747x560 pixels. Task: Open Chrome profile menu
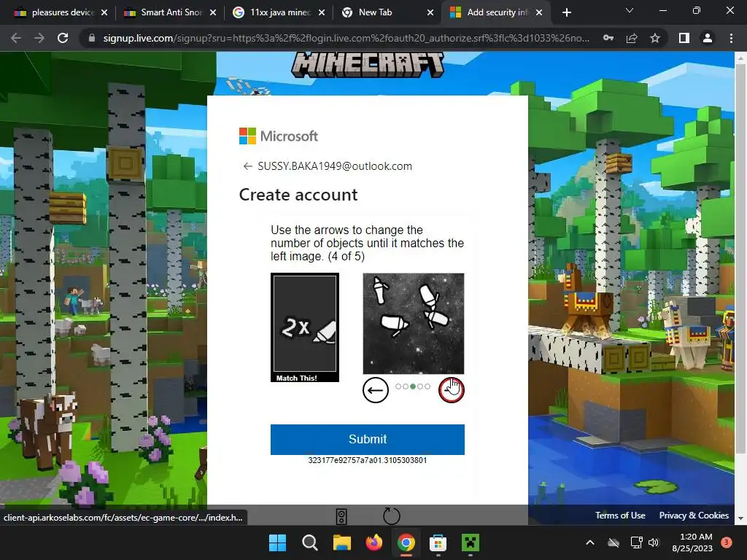point(708,38)
